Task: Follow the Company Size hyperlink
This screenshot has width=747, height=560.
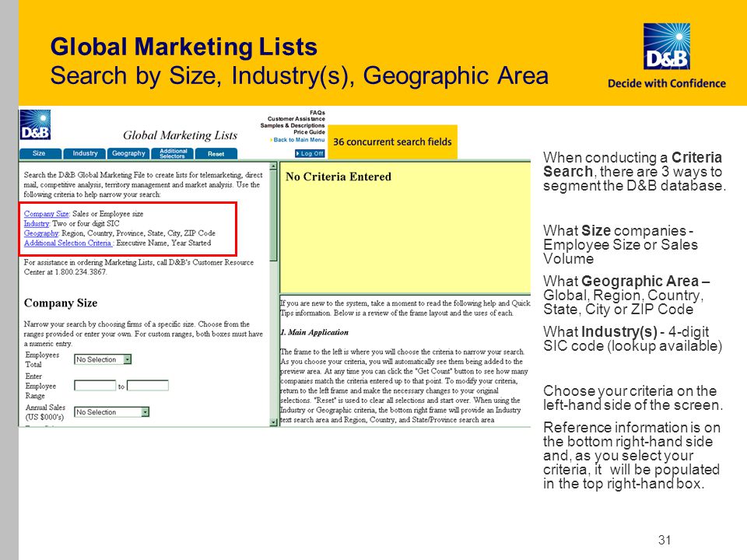Action: pyautogui.click(x=47, y=214)
